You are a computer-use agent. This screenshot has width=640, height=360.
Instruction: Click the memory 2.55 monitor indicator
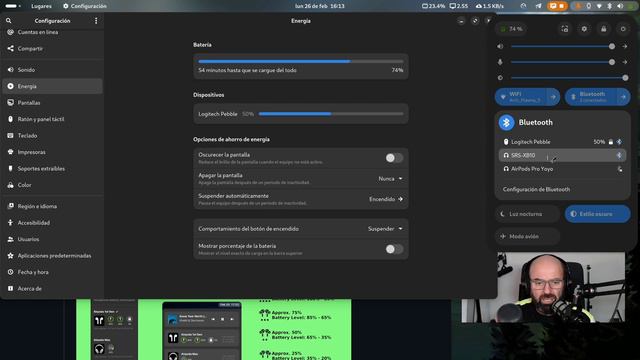click(x=459, y=6)
